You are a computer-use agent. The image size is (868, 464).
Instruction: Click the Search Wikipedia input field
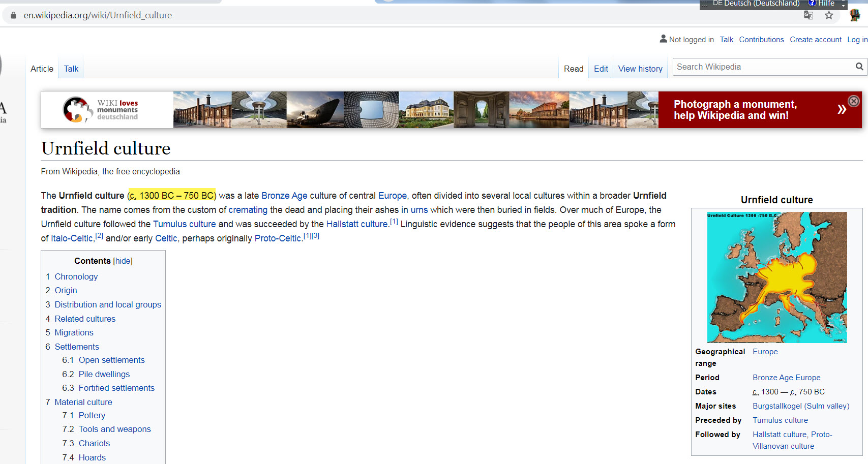coord(763,67)
